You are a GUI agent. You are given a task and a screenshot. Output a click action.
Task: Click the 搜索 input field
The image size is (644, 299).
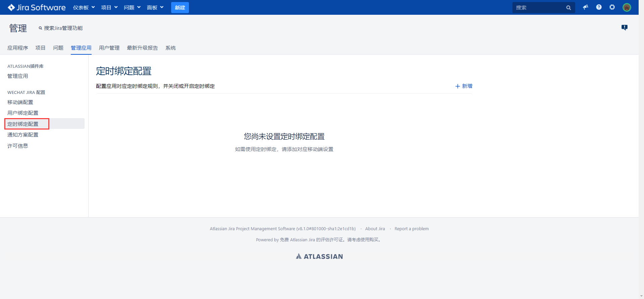[x=538, y=8]
